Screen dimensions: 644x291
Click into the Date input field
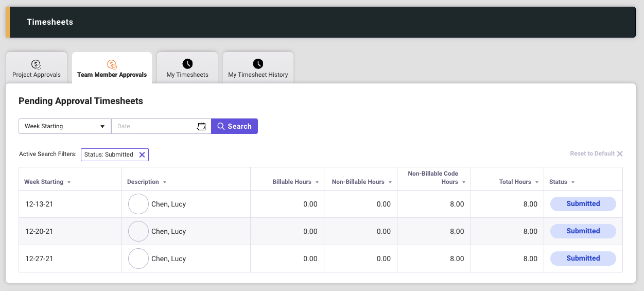pos(154,126)
